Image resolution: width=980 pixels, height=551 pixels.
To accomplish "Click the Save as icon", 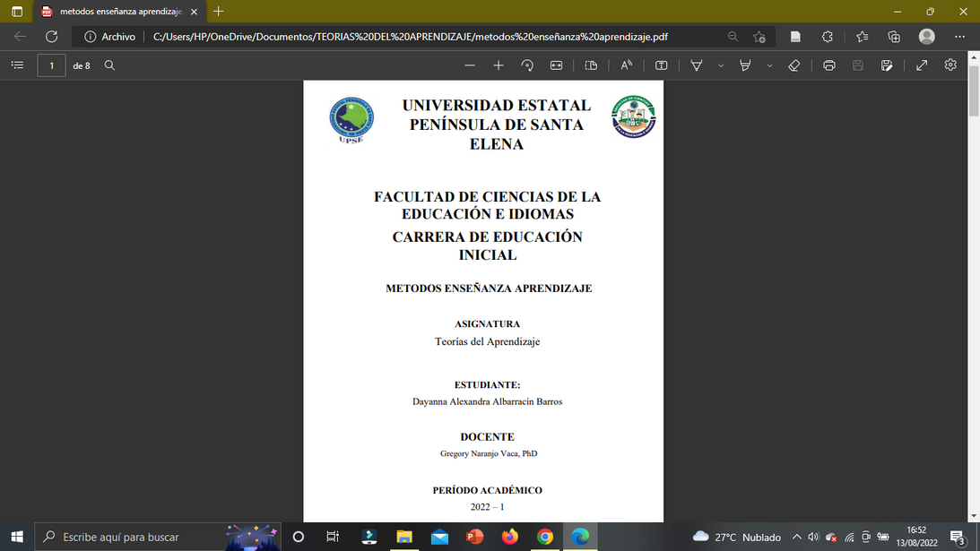I will pos(887,65).
